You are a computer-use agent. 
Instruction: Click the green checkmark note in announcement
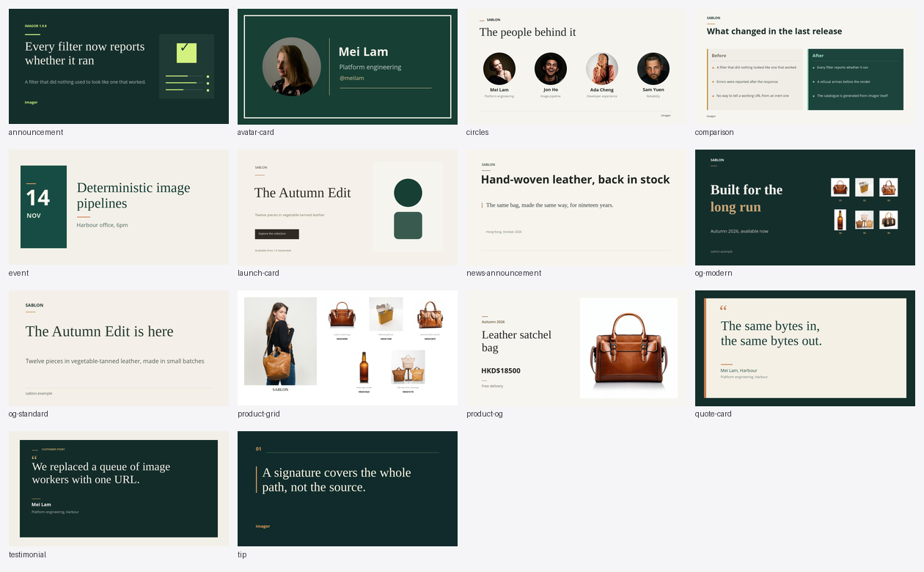(x=187, y=53)
